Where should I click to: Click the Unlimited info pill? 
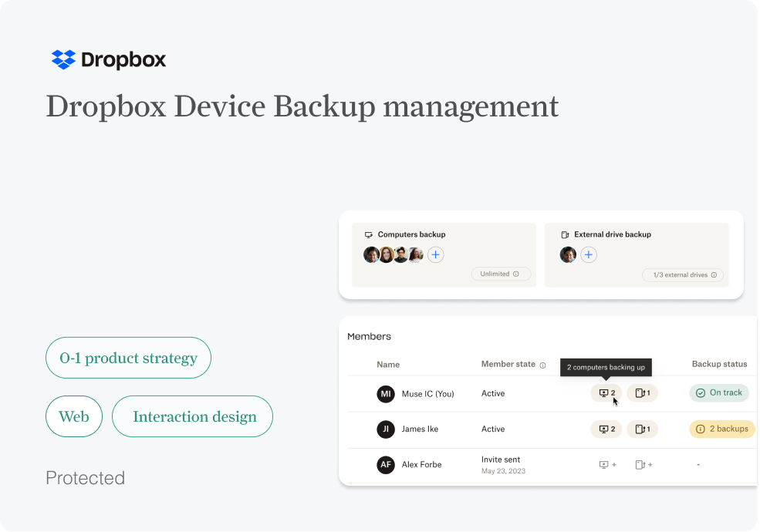coord(500,274)
